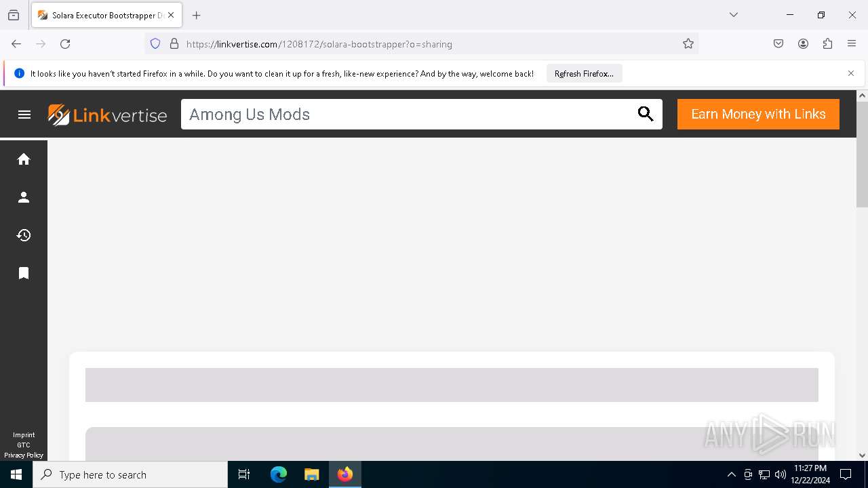
Task: Open Firefox tracking protection shield
Action: click(x=155, y=44)
